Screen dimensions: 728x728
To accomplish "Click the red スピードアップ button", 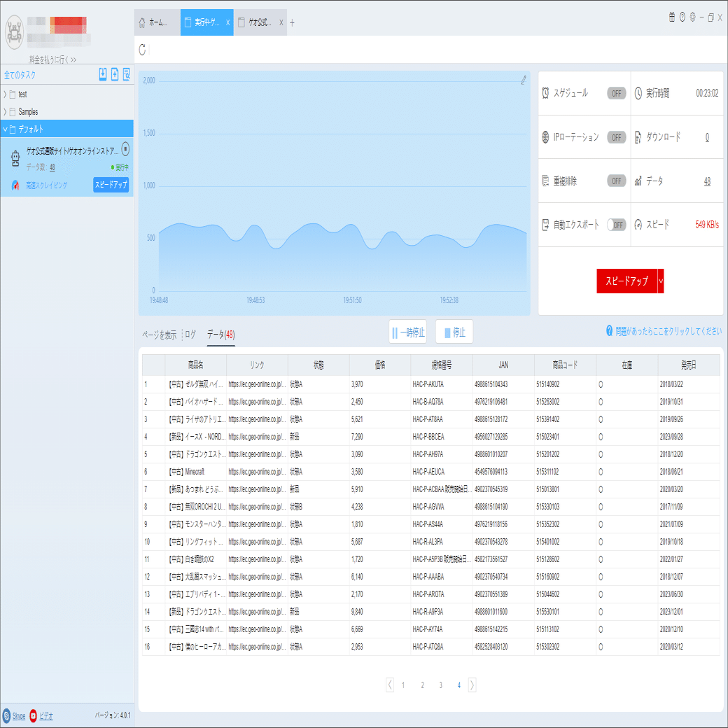I will tap(626, 281).
